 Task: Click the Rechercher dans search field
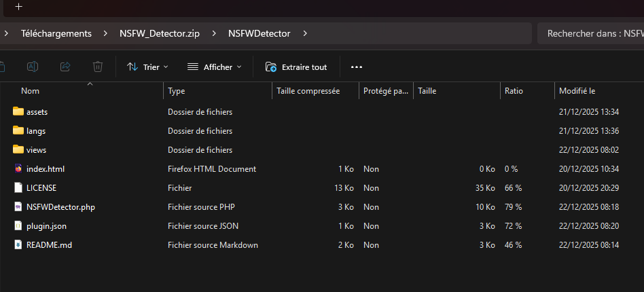[x=591, y=33]
